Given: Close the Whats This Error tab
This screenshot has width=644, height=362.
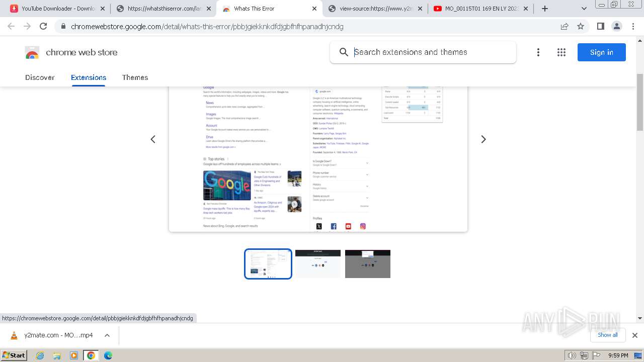Looking at the screenshot, I should tap(314, 9).
